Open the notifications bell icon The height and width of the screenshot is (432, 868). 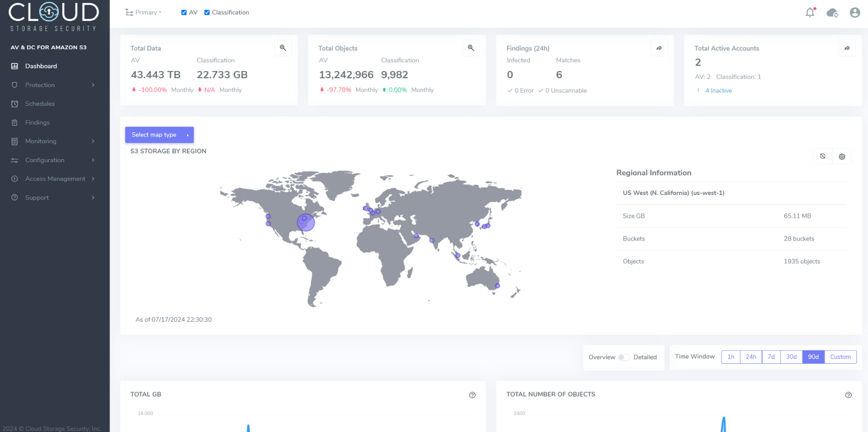click(810, 12)
